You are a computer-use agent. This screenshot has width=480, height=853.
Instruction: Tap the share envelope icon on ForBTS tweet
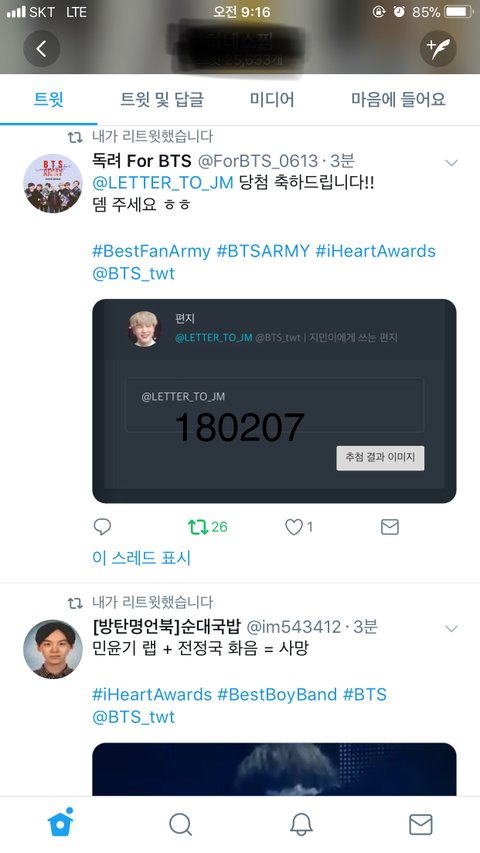tap(390, 527)
